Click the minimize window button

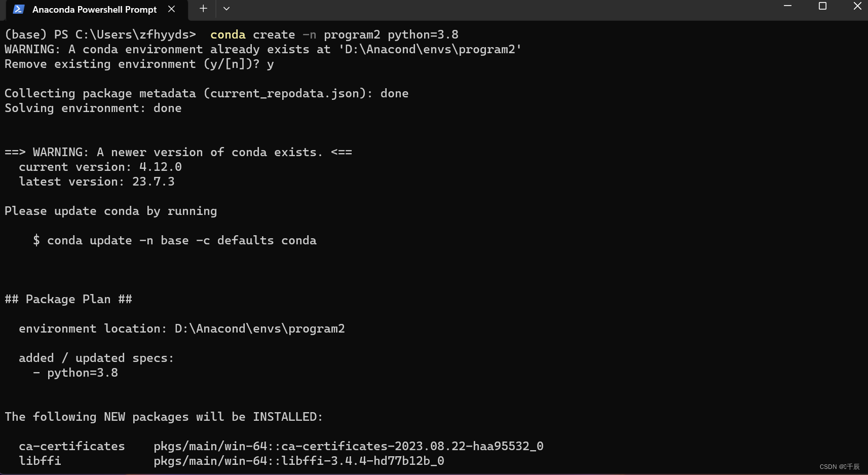[x=786, y=6]
